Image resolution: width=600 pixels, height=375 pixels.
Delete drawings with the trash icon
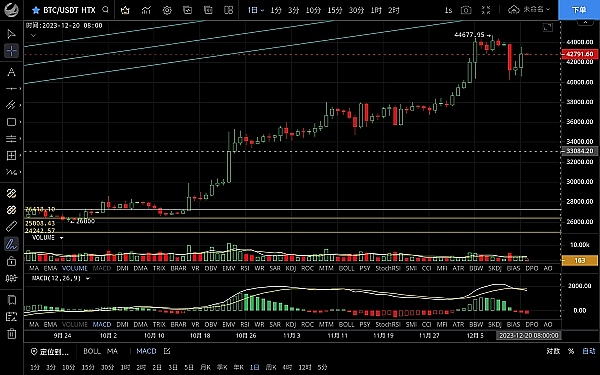[x=11, y=334]
